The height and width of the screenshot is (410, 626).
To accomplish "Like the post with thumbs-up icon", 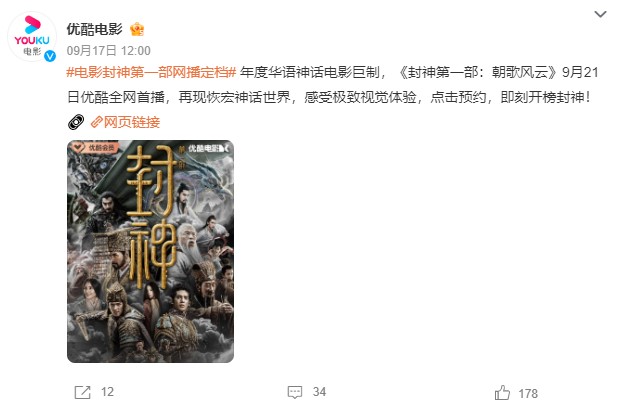I will tap(502, 393).
